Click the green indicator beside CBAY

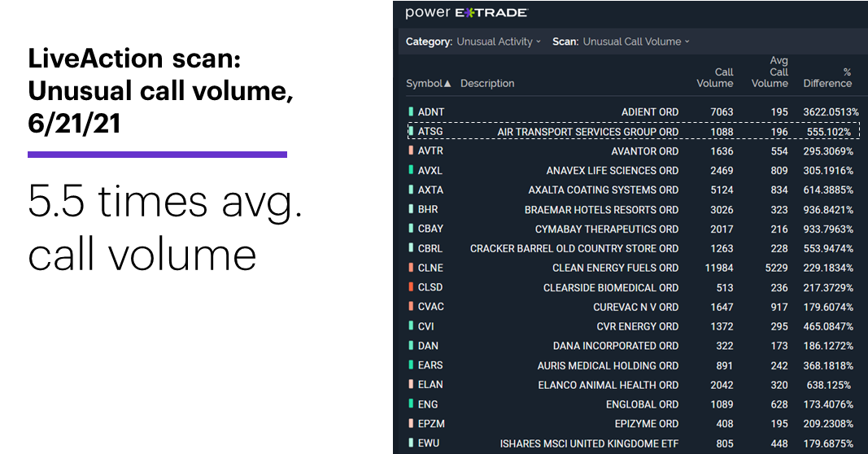pos(411,229)
